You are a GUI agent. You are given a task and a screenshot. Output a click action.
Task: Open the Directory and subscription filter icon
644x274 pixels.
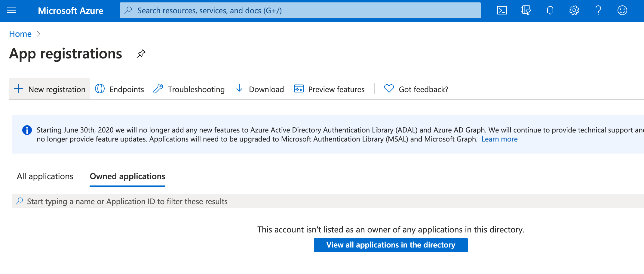(x=526, y=11)
